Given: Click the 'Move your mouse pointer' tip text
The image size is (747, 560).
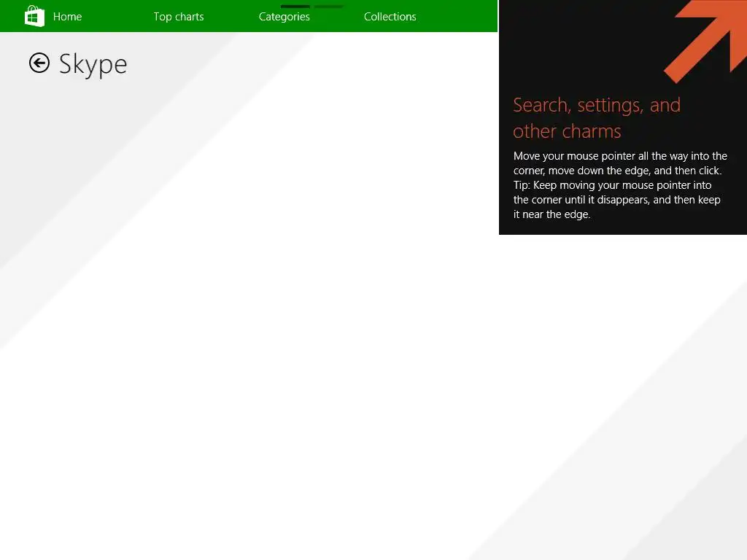Looking at the screenshot, I should click(620, 185).
